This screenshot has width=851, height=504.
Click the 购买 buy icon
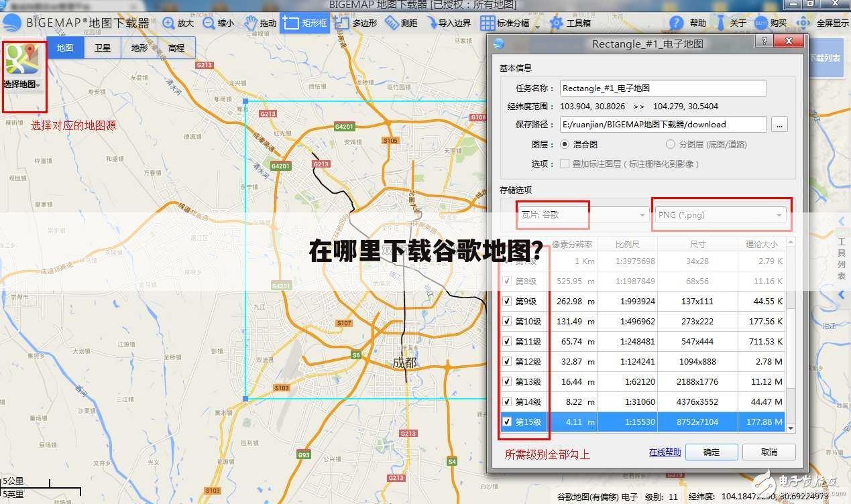[761, 23]
